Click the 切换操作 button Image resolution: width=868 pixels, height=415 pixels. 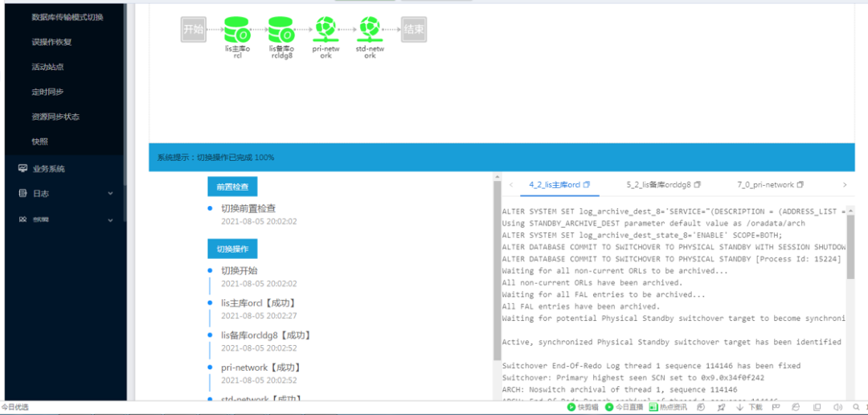click(232, 249)
